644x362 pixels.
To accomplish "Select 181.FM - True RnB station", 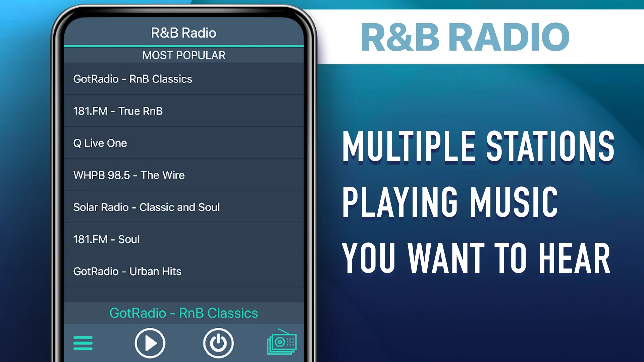I will click(183, 111).
